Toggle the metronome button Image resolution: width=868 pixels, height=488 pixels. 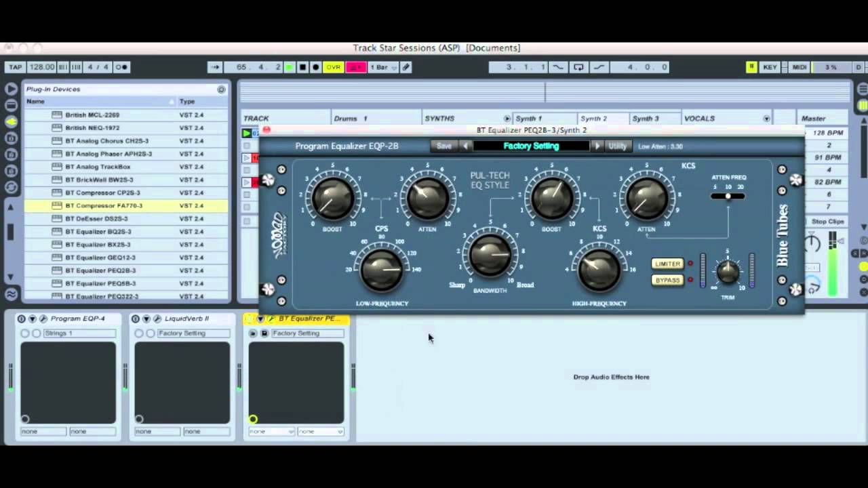121,67
